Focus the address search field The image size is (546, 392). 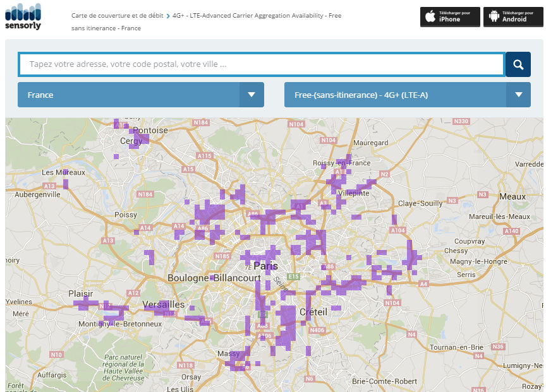point(261,64)
